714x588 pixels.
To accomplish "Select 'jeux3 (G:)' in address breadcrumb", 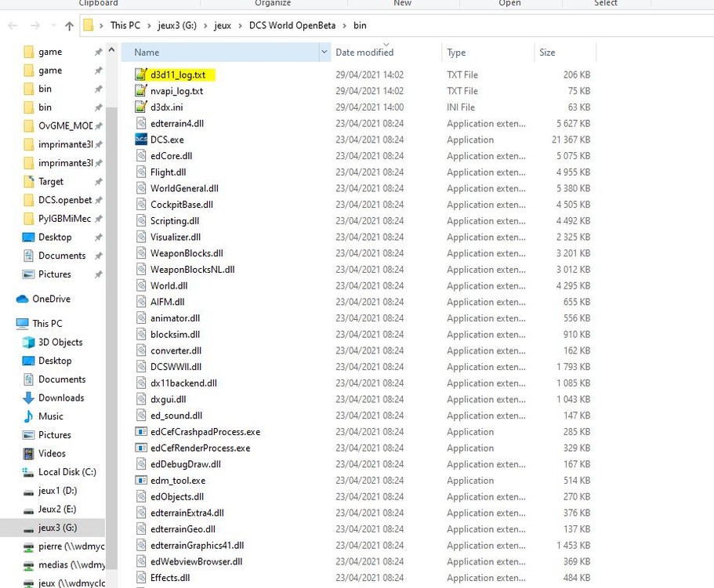I will 177,26.
